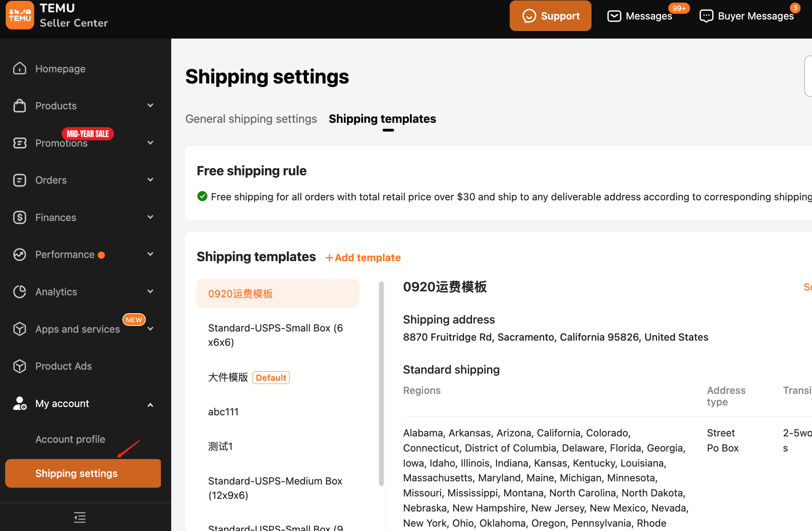Screen dimensions: 812x531
Task: Expand the Apps and services chevron
Action: coord(150,329)
